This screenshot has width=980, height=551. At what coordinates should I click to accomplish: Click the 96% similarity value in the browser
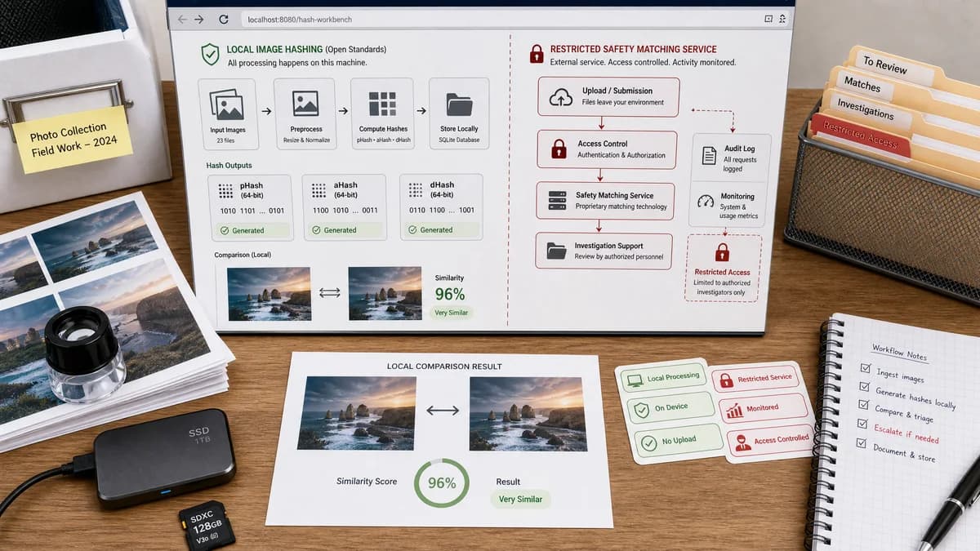tap(450, 294)
